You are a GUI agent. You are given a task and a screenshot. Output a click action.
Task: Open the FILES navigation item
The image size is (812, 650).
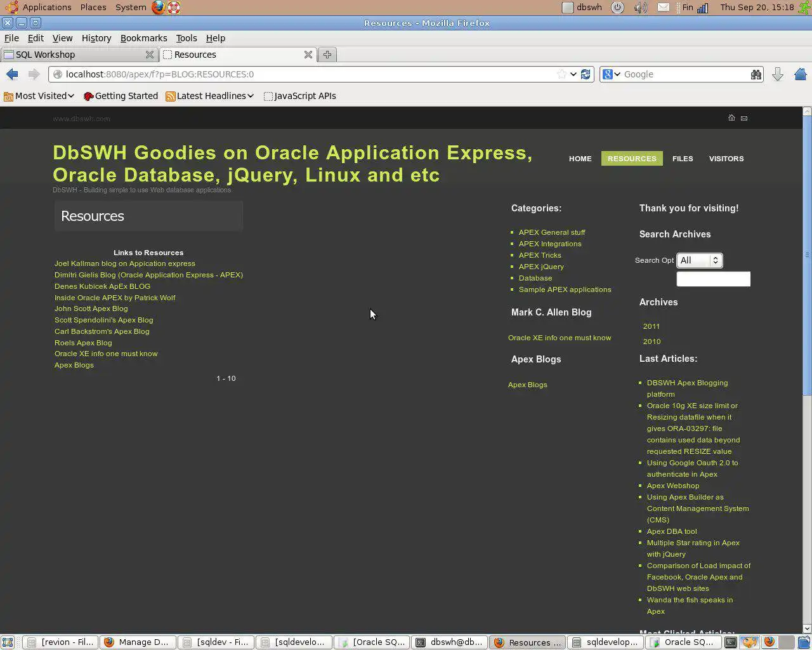click(683, 159)
